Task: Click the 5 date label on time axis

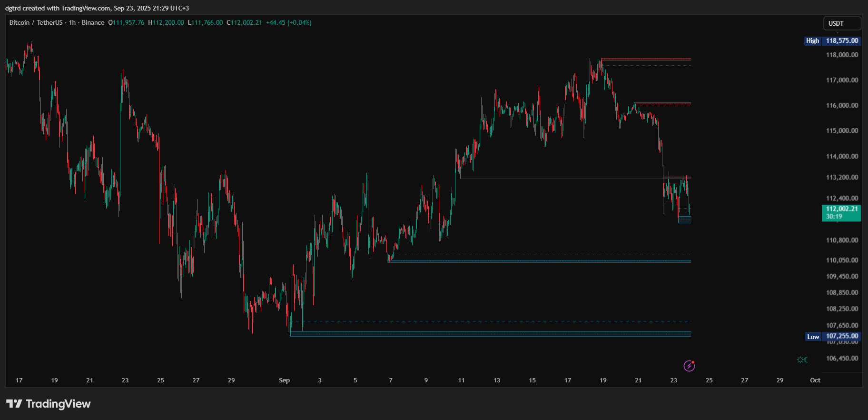Action: pyautogui.click(x=355, y=380)
